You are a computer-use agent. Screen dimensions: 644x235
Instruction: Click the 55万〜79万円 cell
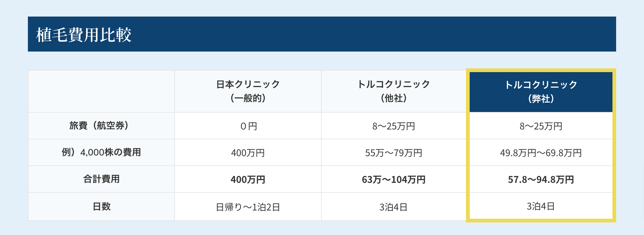click(x=394, y=153)
